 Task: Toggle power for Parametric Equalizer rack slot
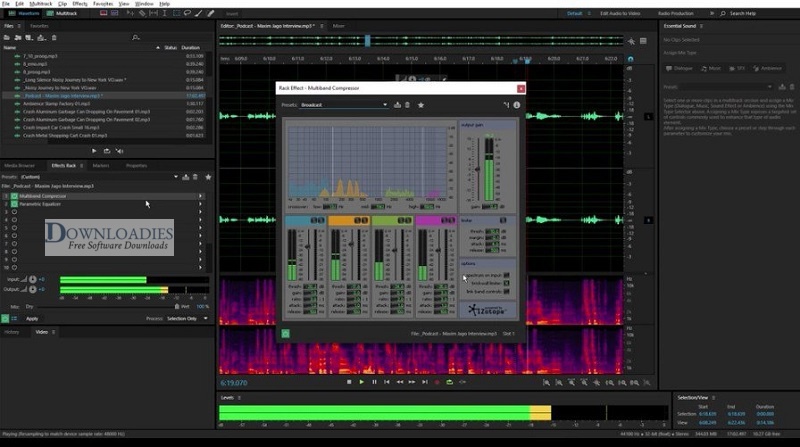coord(14,204)
